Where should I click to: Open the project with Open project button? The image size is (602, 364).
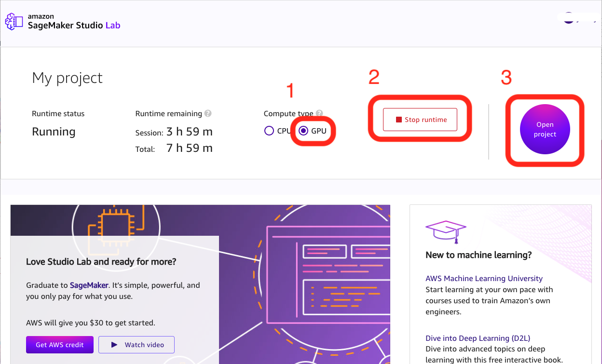pyautogui.click(x=545, y=129)
